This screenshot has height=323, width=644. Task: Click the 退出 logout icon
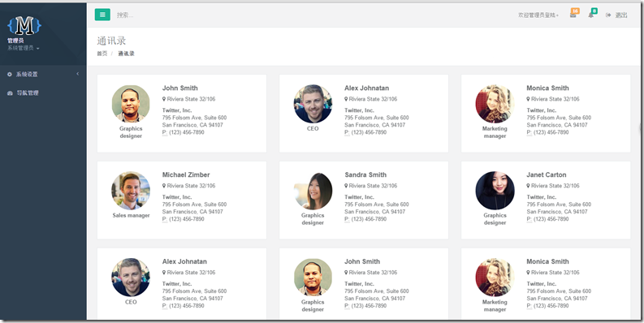(x=608, y=15)
